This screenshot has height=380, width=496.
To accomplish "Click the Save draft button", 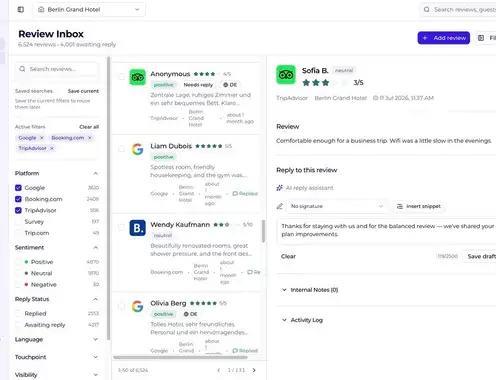I will point(480,256).
